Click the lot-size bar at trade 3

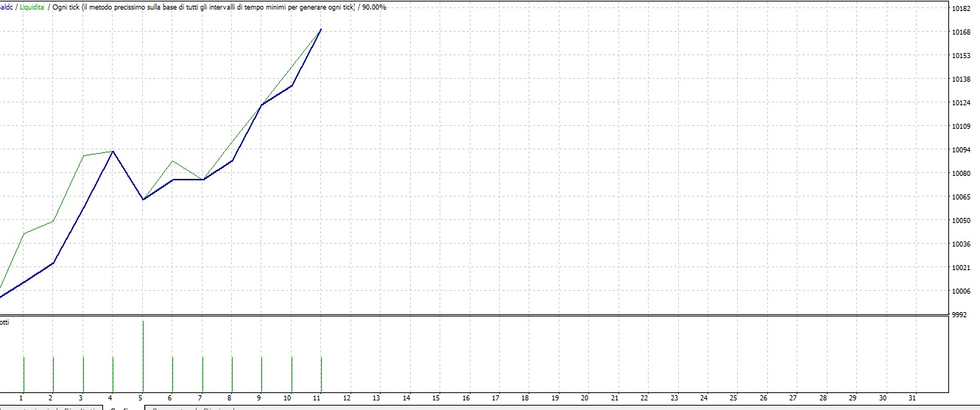tap(83, 375)
